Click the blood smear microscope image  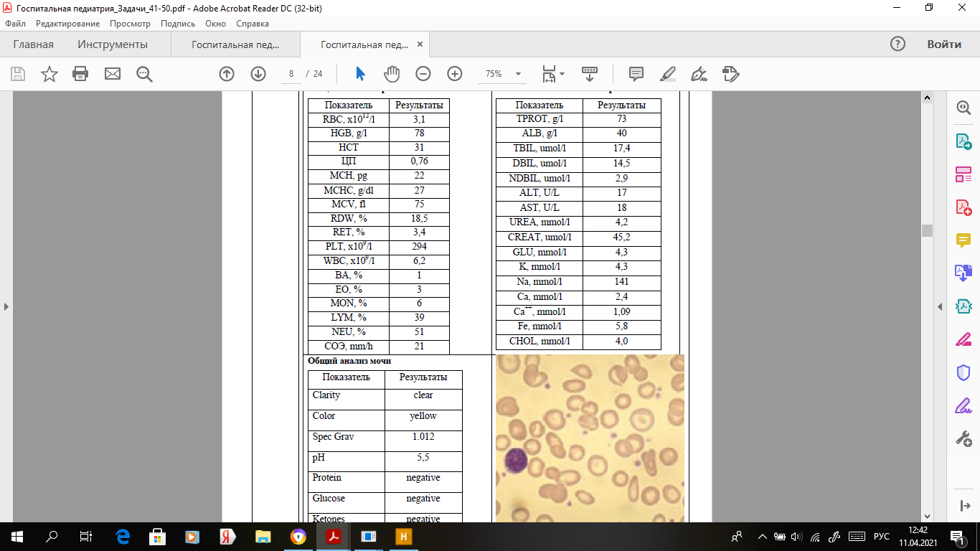[590, 438]
